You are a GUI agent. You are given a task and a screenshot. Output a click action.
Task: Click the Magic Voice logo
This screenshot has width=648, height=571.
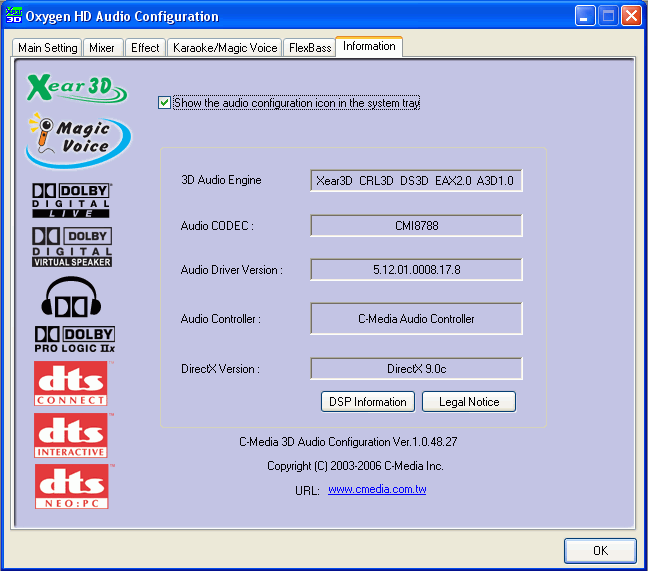(x=79, y=140)
